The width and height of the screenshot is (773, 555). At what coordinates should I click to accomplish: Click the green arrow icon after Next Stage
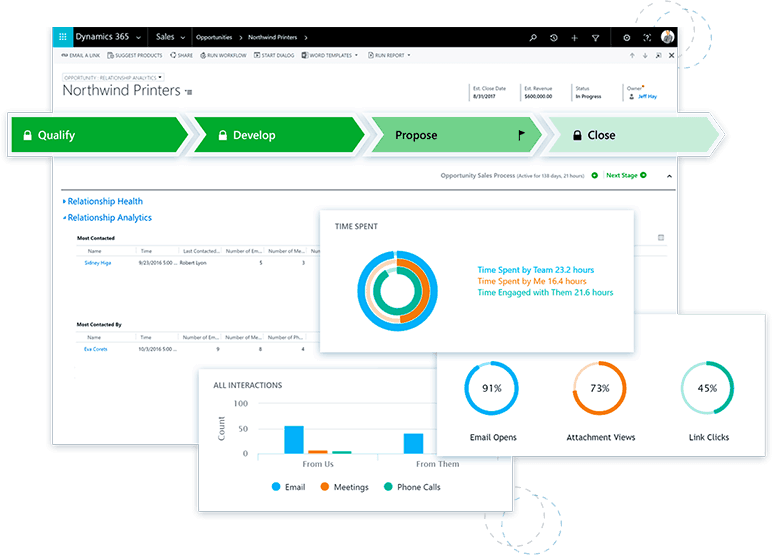click(643, 175)
